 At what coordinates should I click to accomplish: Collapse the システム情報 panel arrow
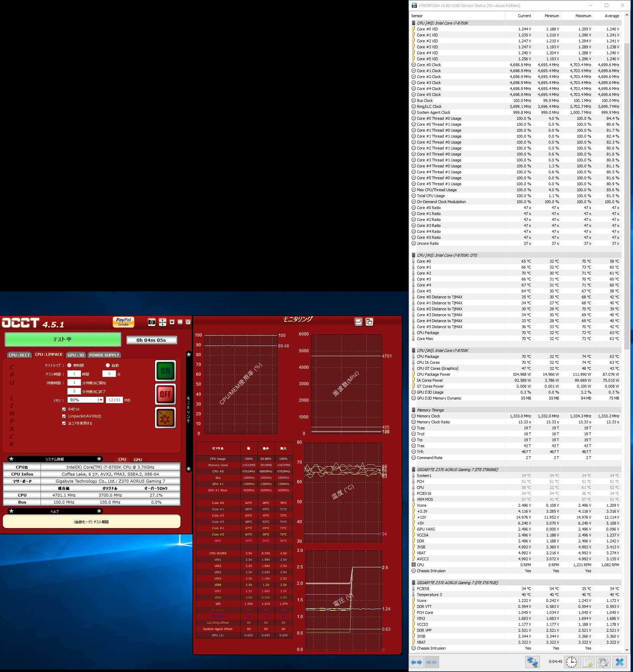(99, 459)
